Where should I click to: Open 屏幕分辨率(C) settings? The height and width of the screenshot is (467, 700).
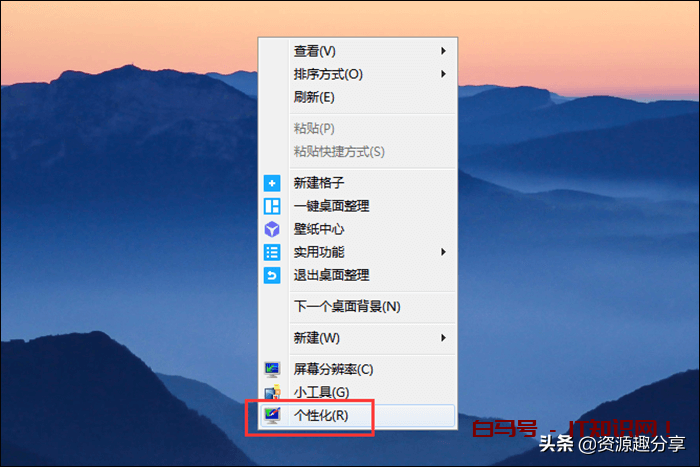(358, 369)
